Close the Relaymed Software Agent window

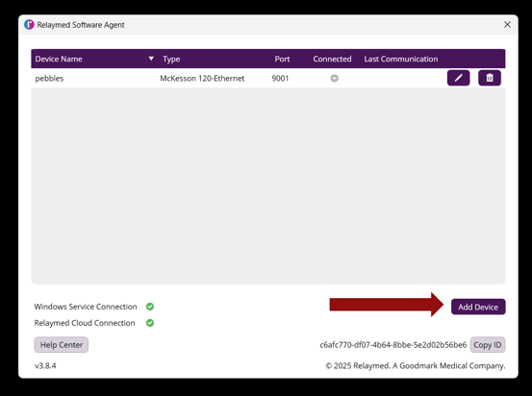tap(507, 24)
